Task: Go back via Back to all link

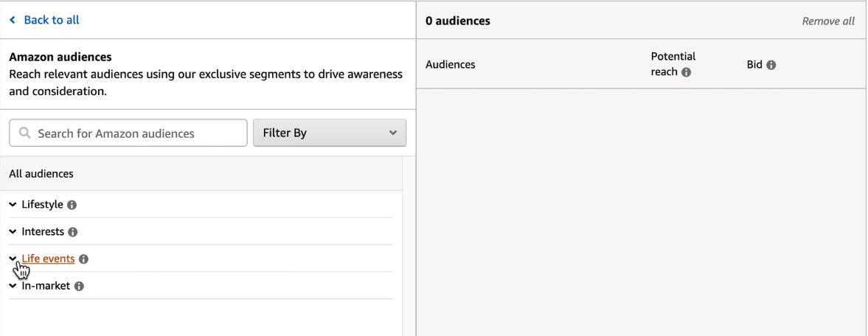Action: click(x=51, y=21)
